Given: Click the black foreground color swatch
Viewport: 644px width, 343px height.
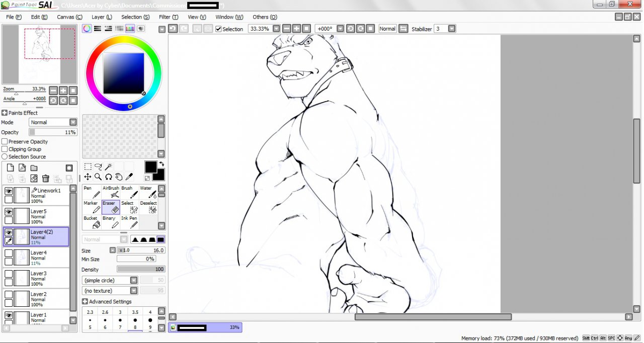Looking at the screenshot, I should (x=150, y=167).
